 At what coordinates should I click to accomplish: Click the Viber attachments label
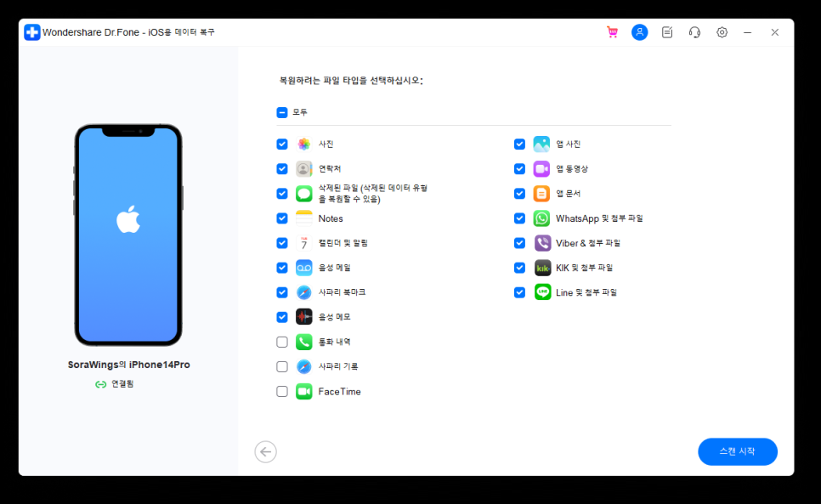[x=588, y=243]
